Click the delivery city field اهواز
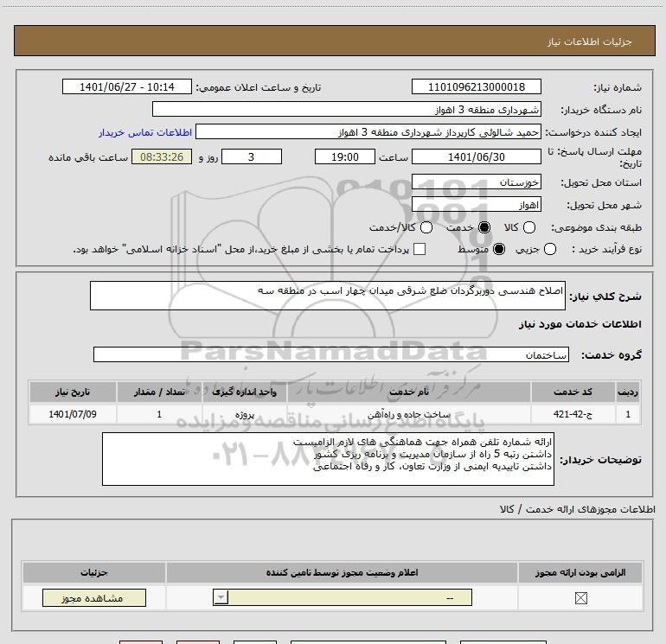 pos(476,205)
